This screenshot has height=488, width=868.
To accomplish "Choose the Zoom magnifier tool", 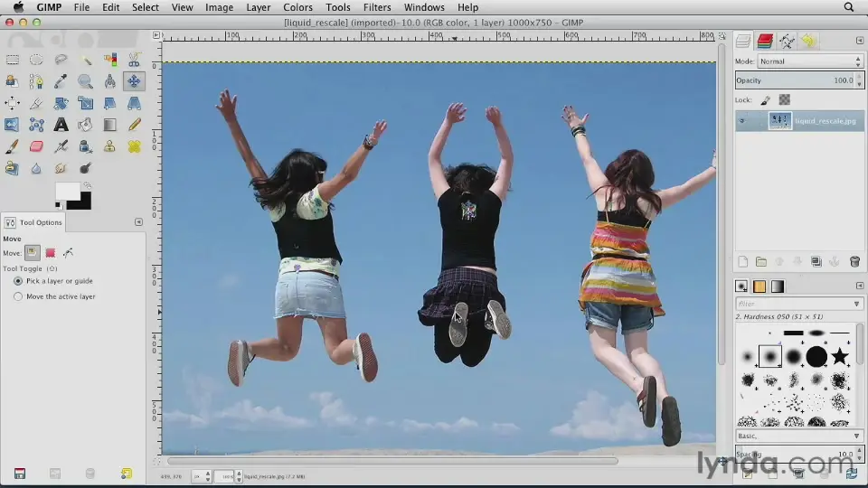I will coord(85,81).
